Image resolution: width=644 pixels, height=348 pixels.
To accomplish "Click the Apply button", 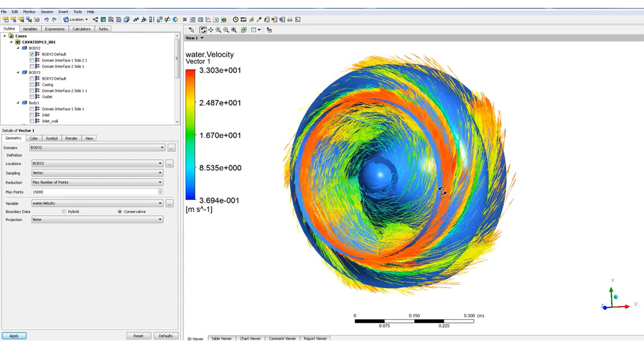I will click(14, 336).
